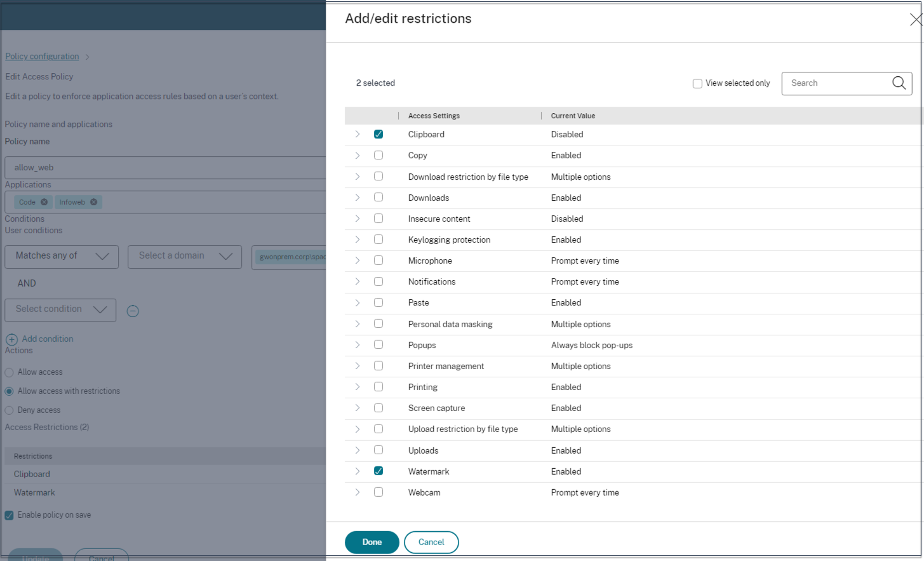Enable the Screen capture checkbox
924x561 pixels.
click(378, 408)
